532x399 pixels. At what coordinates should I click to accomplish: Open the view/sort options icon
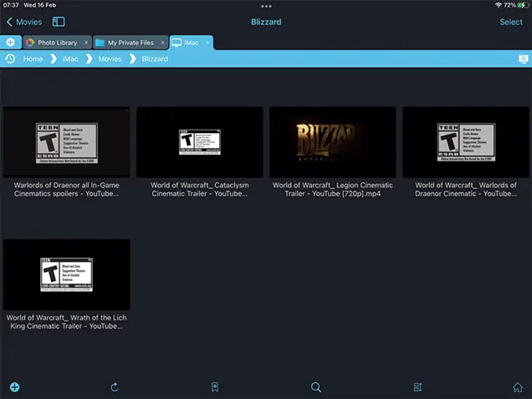tap(417, 387)
